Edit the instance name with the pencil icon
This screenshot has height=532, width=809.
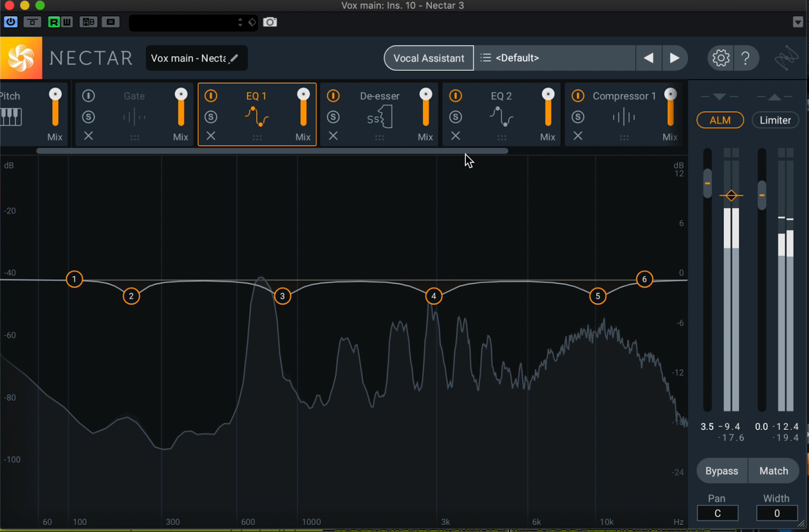click(234, 59)
